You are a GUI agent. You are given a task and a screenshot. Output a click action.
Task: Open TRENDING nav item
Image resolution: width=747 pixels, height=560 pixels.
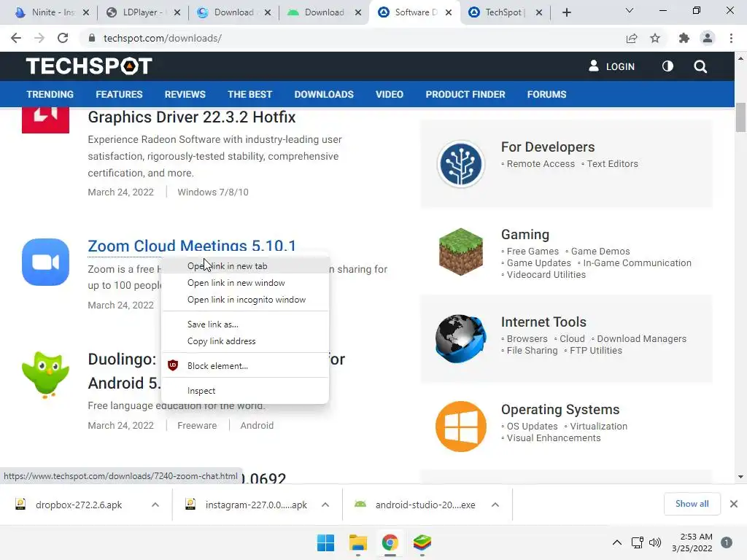click(x=50, y=94)
